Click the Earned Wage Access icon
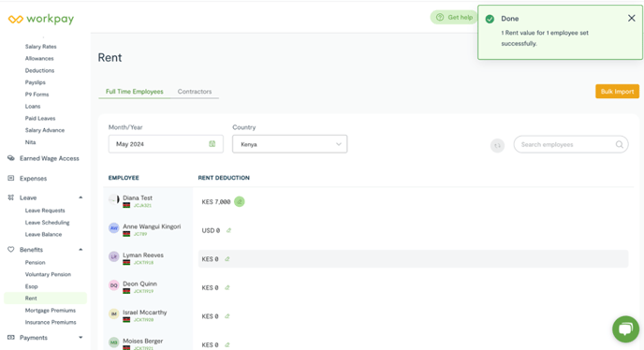Viewport: 644px width, 350px height. 11,158
